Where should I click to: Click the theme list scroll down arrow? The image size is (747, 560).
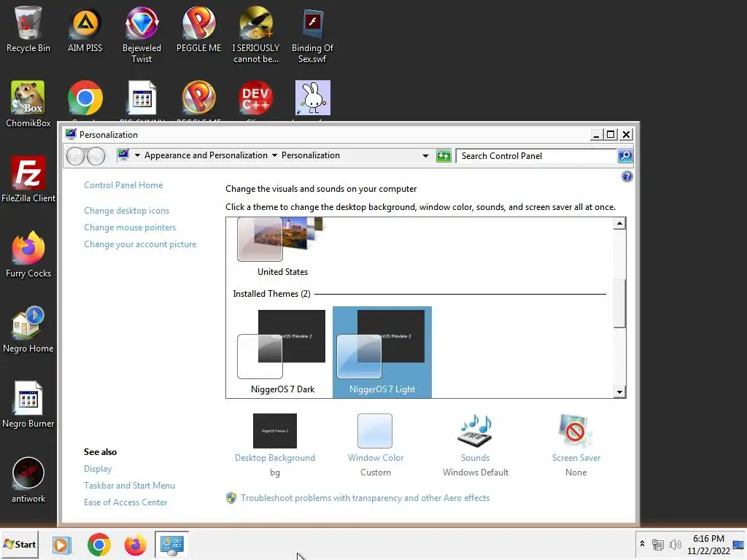pyautogui.click(x=619, y=392)
